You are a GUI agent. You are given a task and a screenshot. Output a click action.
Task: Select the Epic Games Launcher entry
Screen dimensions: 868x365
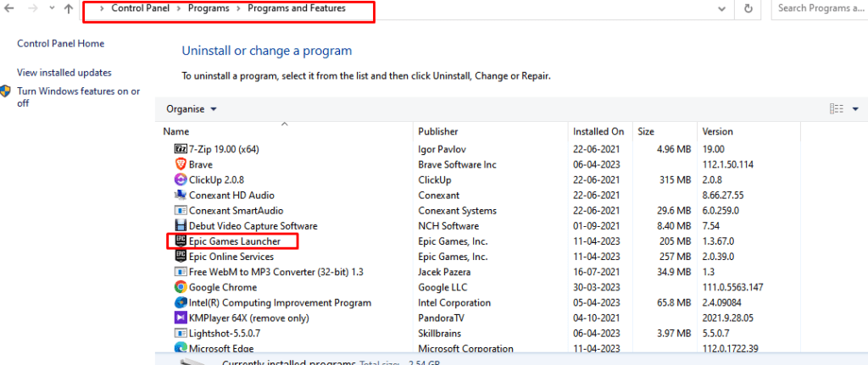point(235,241)
